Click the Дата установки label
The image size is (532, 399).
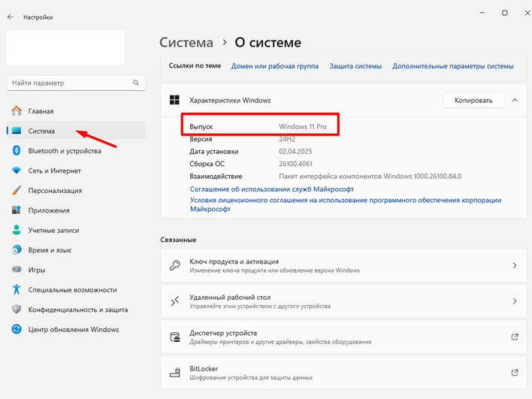(x=213, y=151)
